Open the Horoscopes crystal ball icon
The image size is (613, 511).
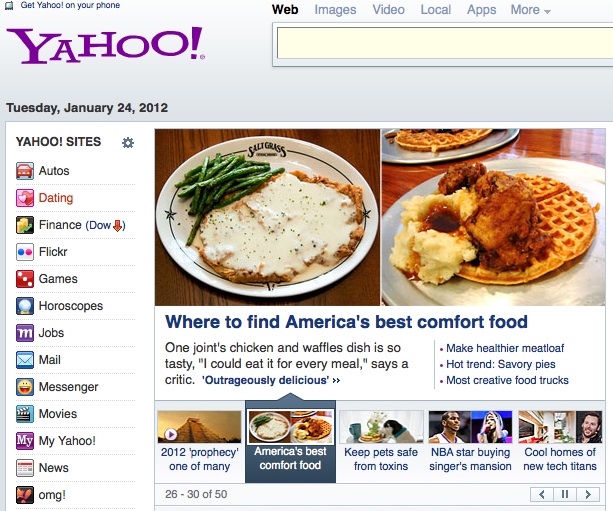[x=25, y=306]
